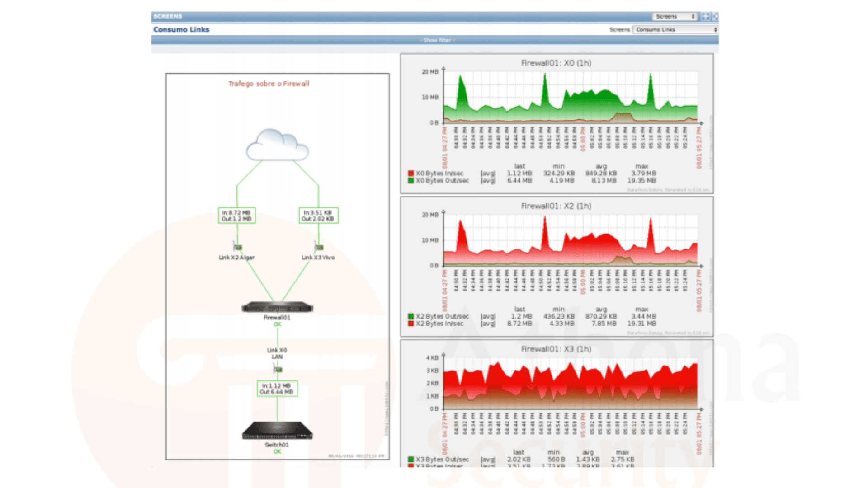Click the SCREENS menu header
The width and height of the screenshot is (868, 488).
pos(167,16)
